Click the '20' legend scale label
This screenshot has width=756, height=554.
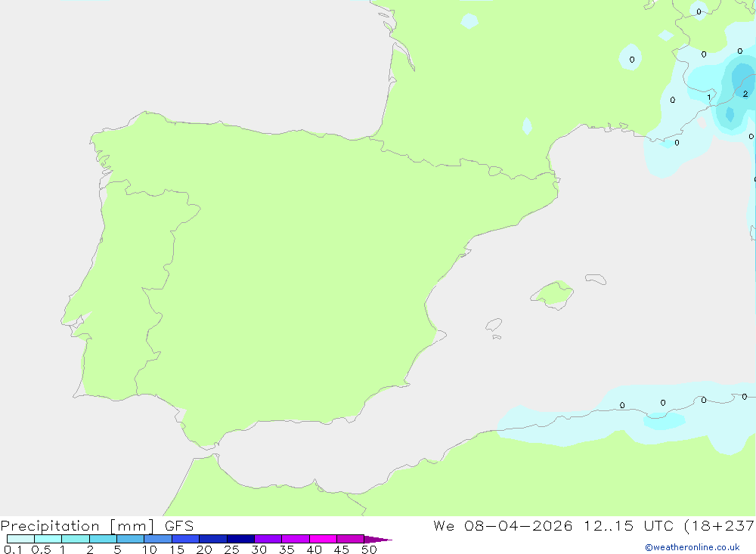(x=204, y=549)
